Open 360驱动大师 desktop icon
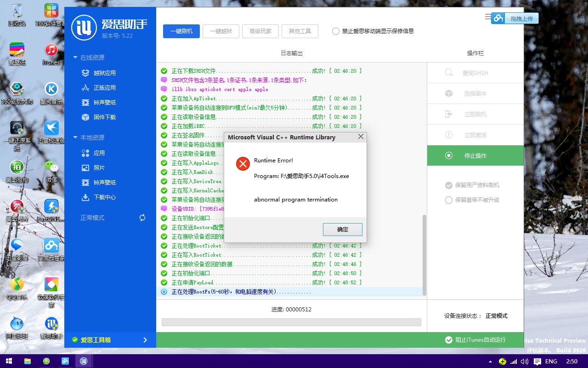 pos(17,93)
